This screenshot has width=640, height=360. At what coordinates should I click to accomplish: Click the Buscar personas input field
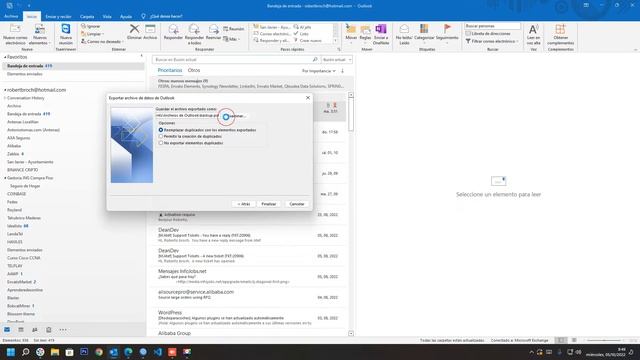click(493, 26)
